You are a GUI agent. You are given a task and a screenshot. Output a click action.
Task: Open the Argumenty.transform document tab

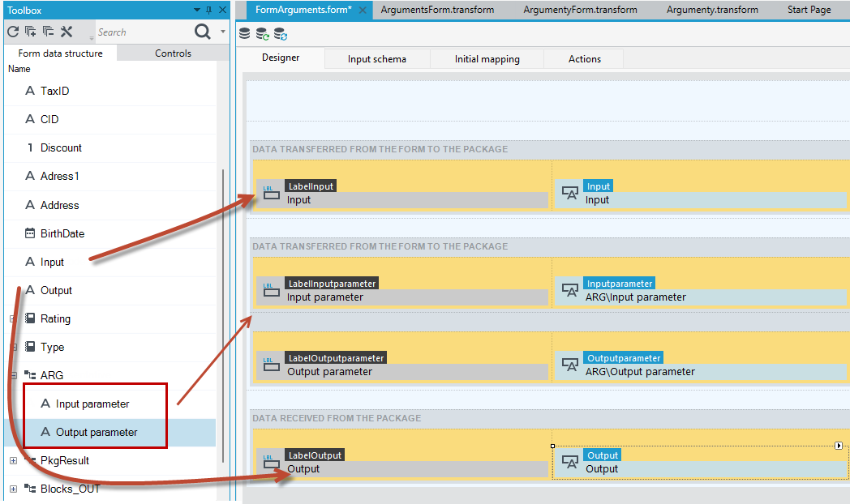click(x=712, y=10)
